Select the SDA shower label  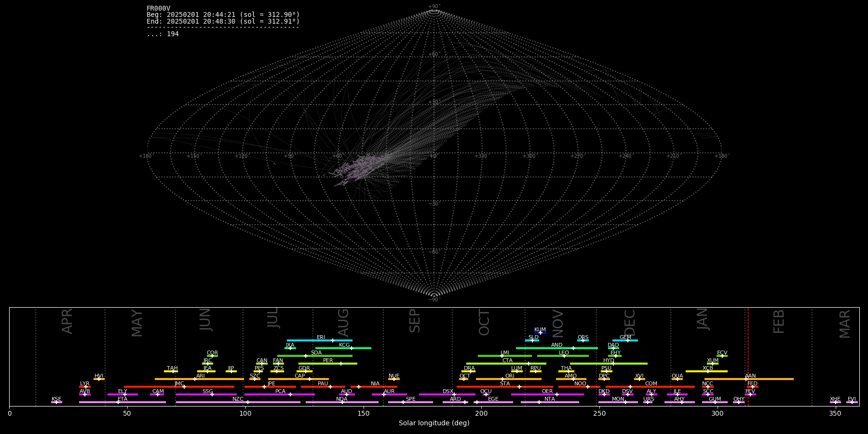coord(316,353)
